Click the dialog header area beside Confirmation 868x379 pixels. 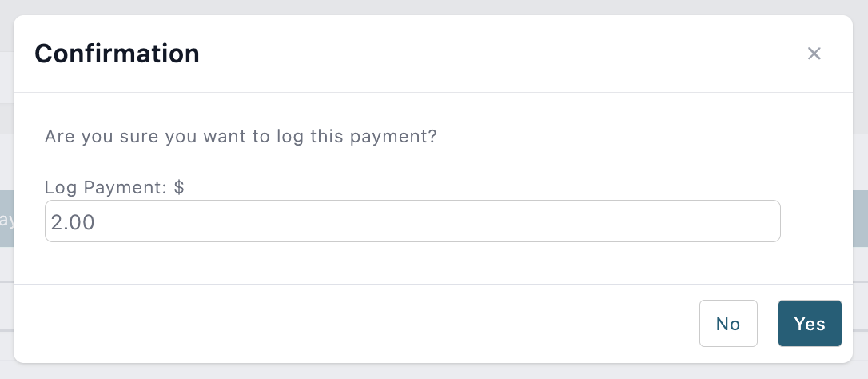pos(498,54)
